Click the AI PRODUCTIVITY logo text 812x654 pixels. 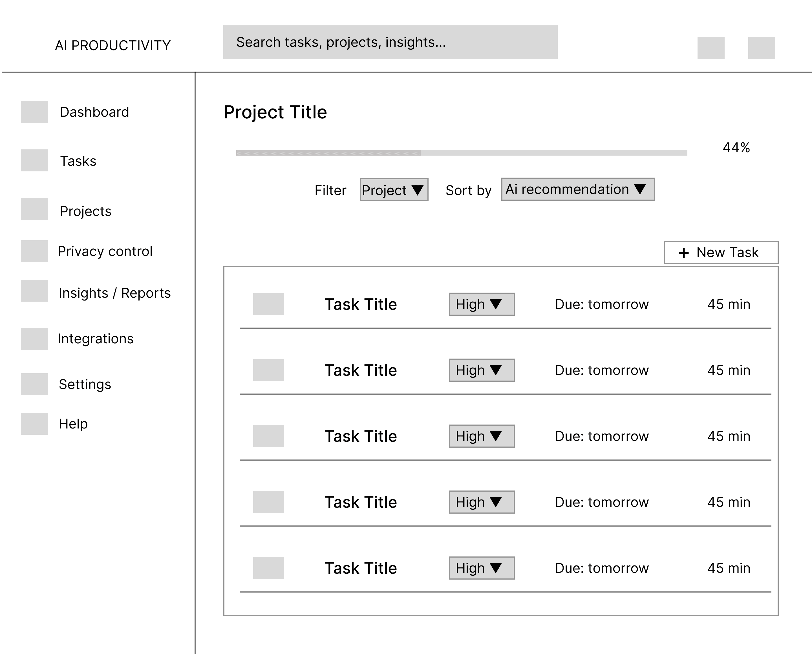(113, 46)
